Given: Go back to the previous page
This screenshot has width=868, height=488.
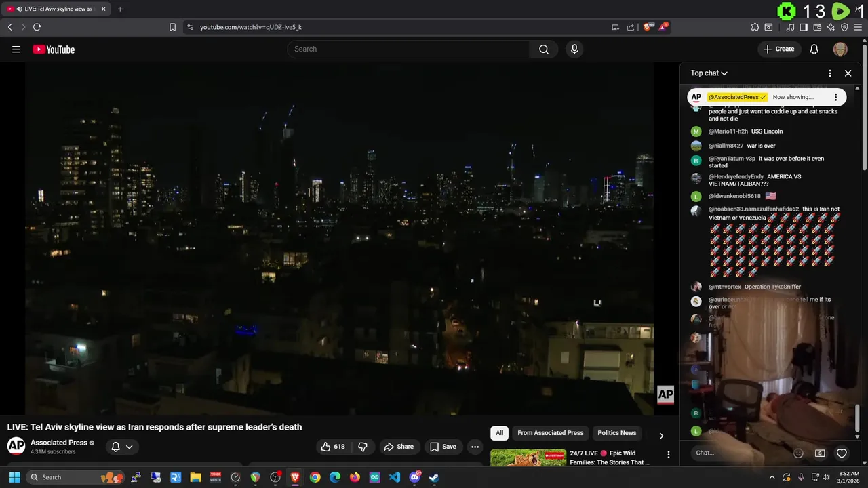Looking at the screenshot, I should pyautogui.click(x=9, y=27).
